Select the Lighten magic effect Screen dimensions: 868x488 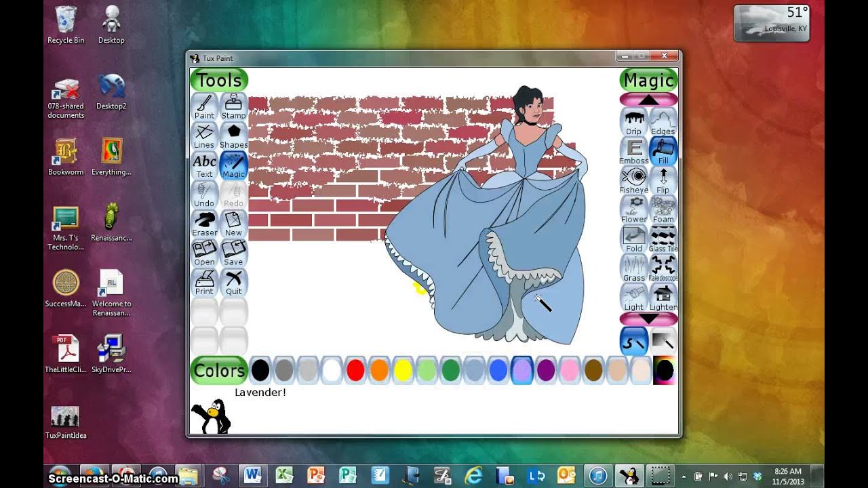663,296
